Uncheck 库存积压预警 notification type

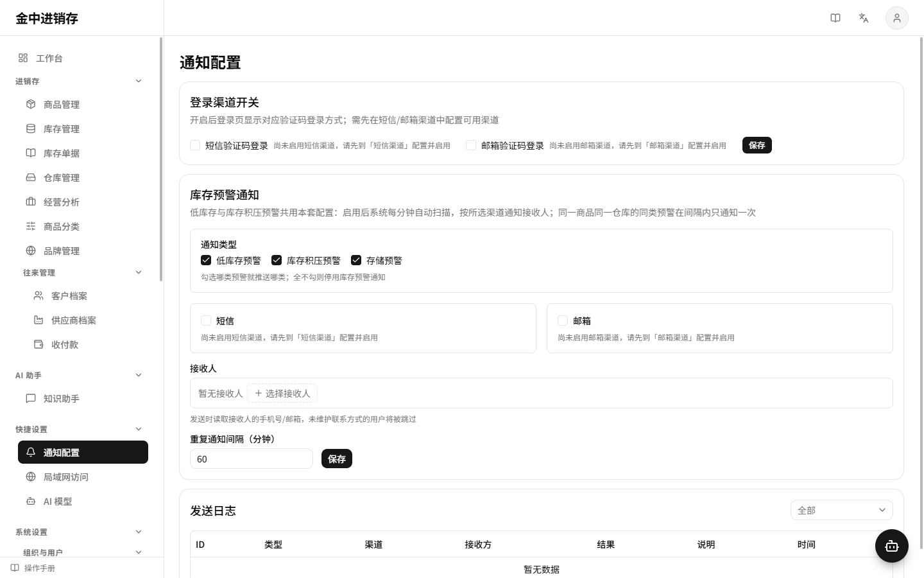[x=277, y=260]
